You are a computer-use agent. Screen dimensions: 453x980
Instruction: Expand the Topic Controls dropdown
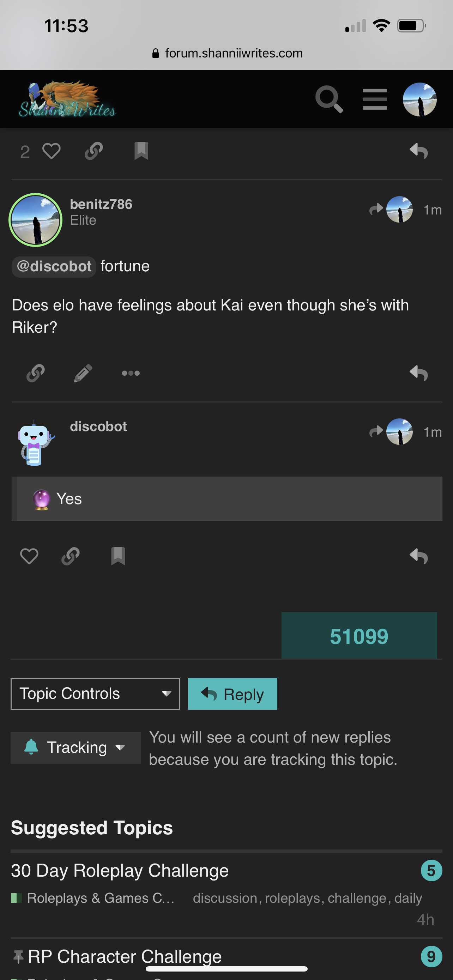95,694
